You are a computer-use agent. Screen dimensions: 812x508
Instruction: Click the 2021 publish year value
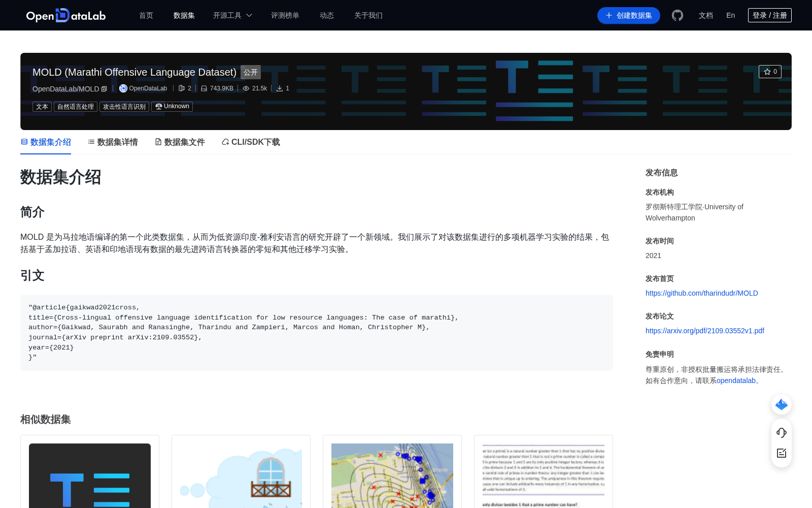(x=653, y=256)
